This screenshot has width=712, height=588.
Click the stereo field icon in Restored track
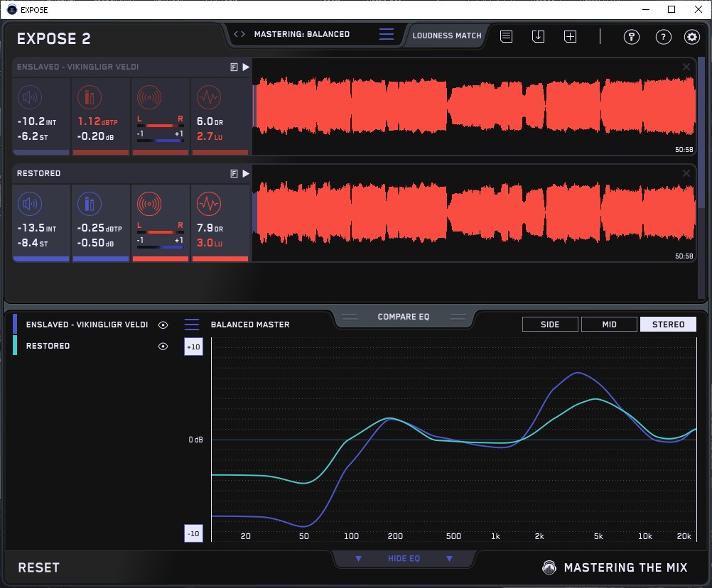tap(149, 204)
